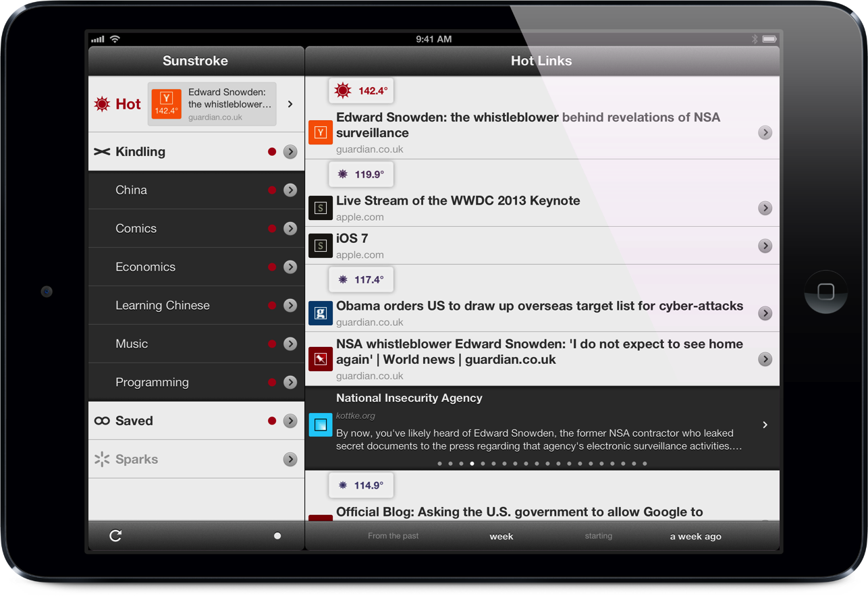
Task: Tap the Wi-Fi icon in status bar
Action: [x=115, y=39]
